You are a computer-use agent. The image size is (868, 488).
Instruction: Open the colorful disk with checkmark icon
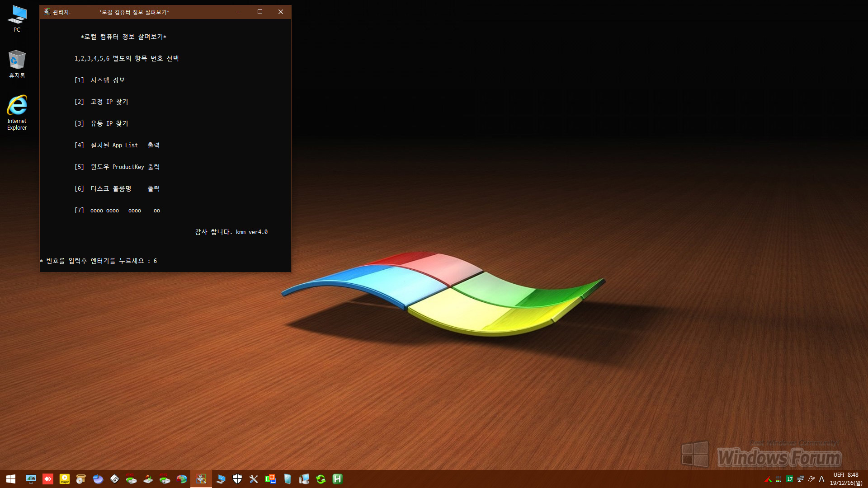(x=182, y=479)
